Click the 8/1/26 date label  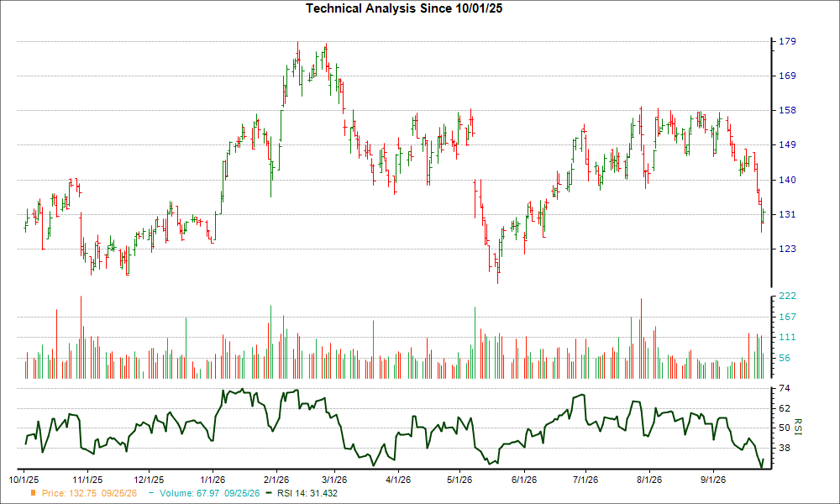tap(648, 480)
